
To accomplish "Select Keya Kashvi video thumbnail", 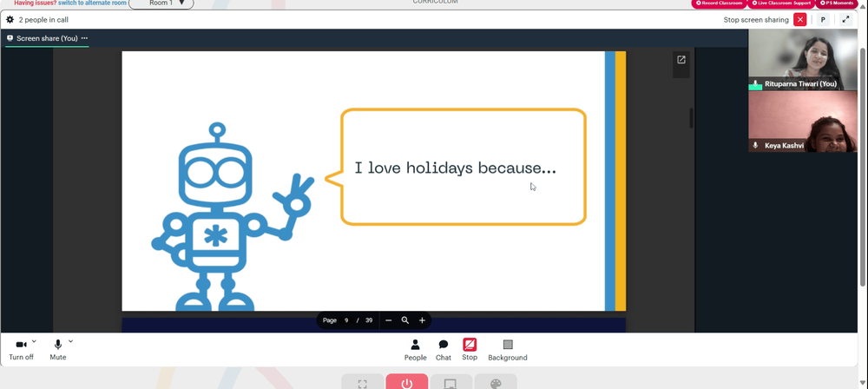I will coord(803,122).
